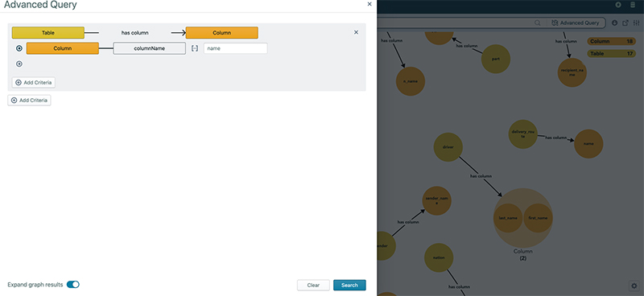Open the operator selector next to columnName
The image size is (644, 296).
click(x=195, y=48)
